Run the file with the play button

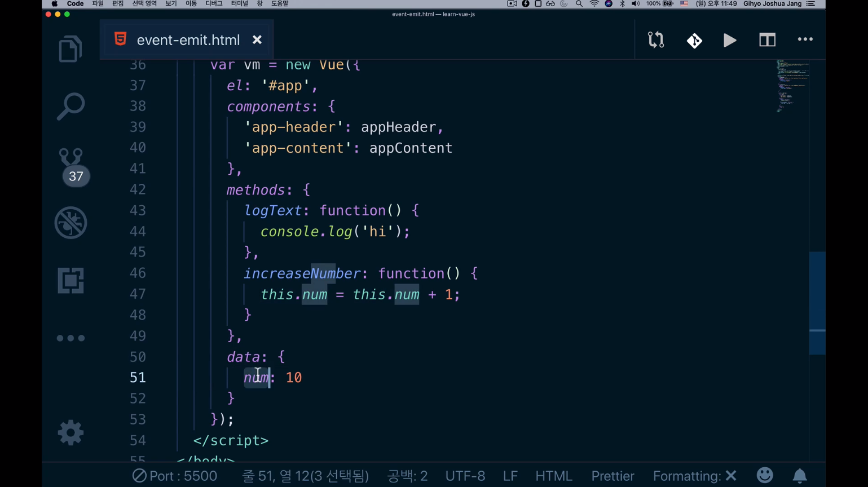[730, 40]
